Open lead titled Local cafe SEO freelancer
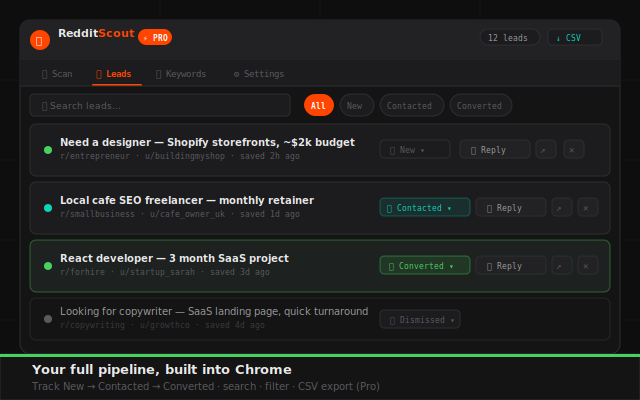Screen dimensions: 640x400 tap(187, 200)
